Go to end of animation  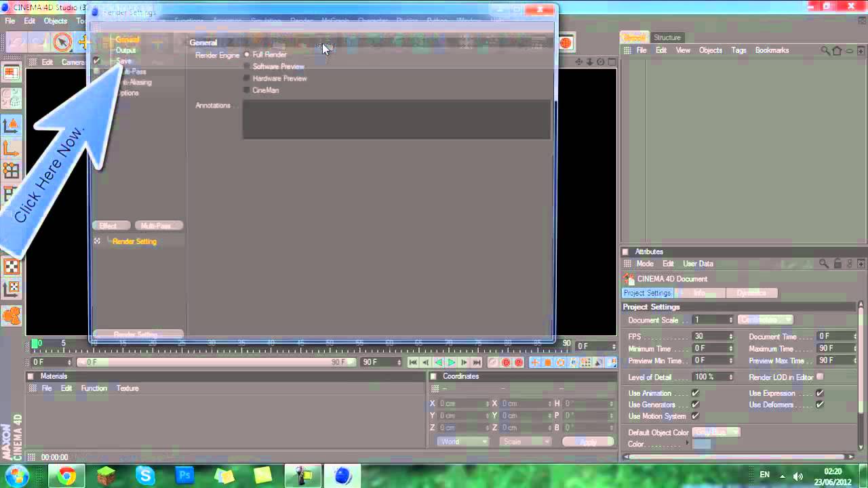[x=477, y=363]
